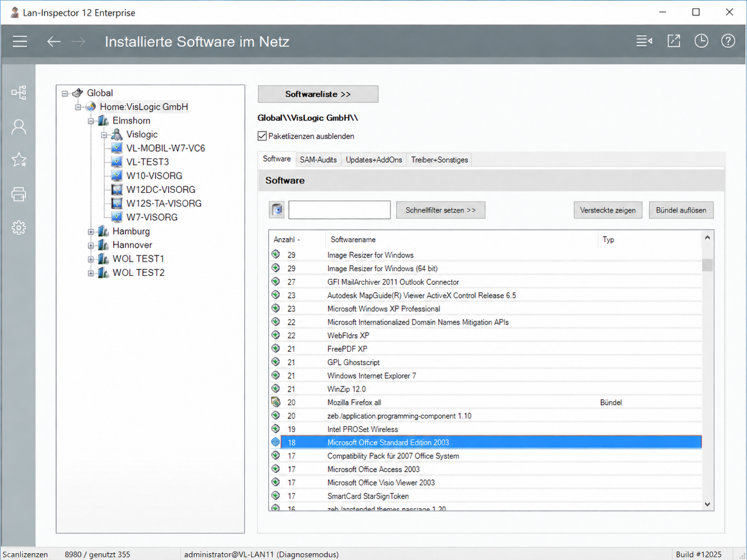Expand the WOL TEST1 node
The image size is (747, 560).
[91, 259]
